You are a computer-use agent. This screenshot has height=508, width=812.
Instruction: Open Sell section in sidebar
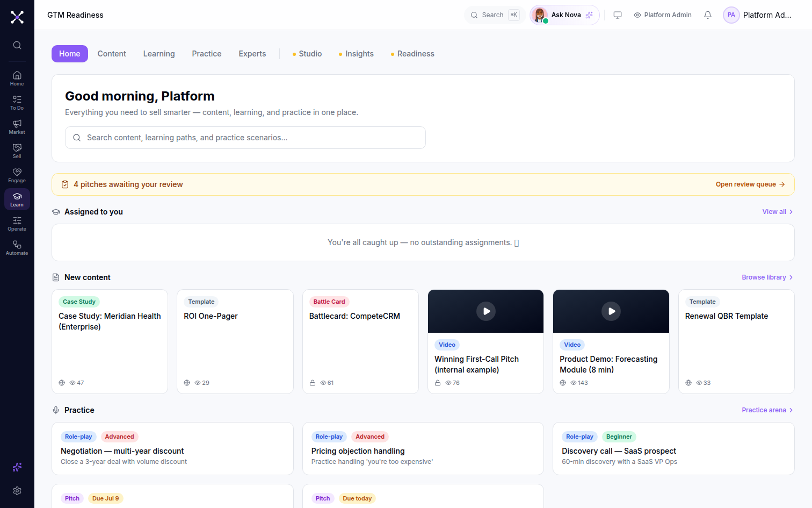pos(17,151)
